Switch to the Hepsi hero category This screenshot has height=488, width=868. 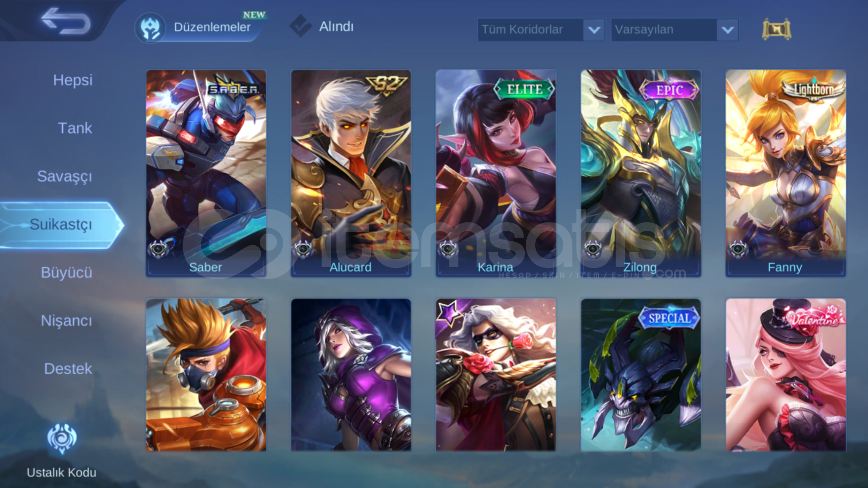click(x=72, y=80)
